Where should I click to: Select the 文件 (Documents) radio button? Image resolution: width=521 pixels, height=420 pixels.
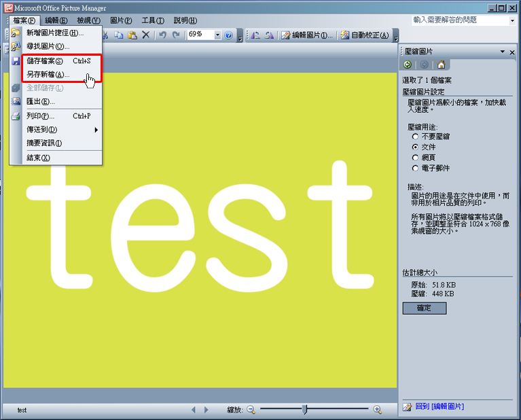[415, 147]
